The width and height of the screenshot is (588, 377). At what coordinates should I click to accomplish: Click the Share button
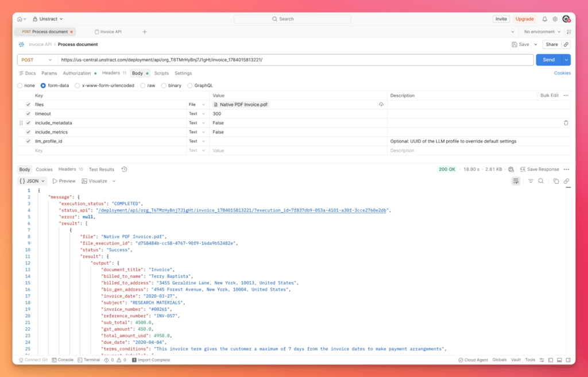[x=552, y=44]
